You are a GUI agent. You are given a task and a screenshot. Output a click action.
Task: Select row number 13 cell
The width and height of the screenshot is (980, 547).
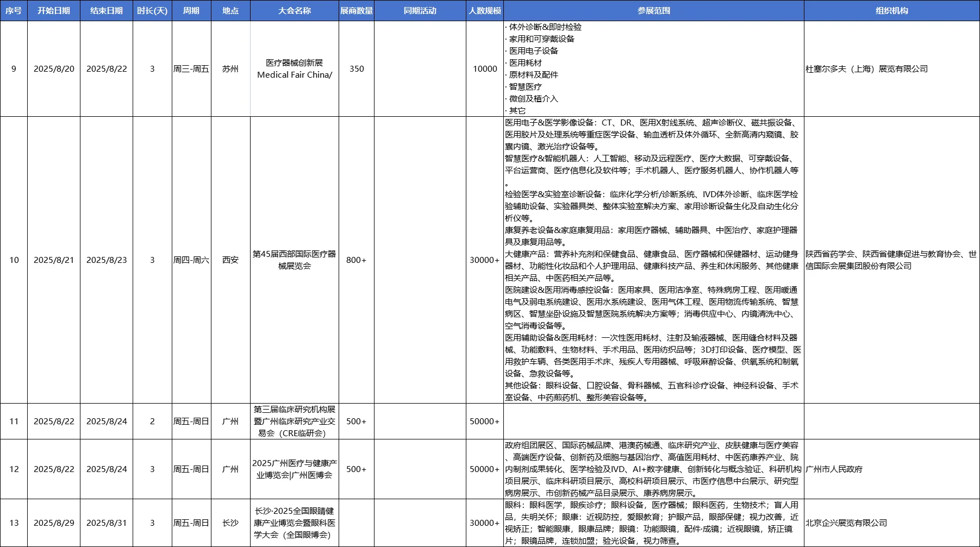pyautogui.click(x=14, y=523)
